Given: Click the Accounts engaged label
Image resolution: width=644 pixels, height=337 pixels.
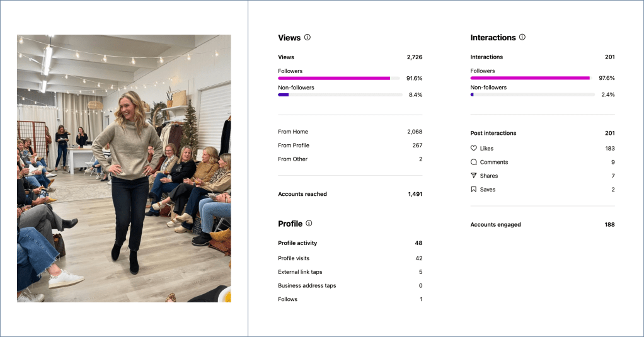Looking at the screenshot, I should point(495,224).
